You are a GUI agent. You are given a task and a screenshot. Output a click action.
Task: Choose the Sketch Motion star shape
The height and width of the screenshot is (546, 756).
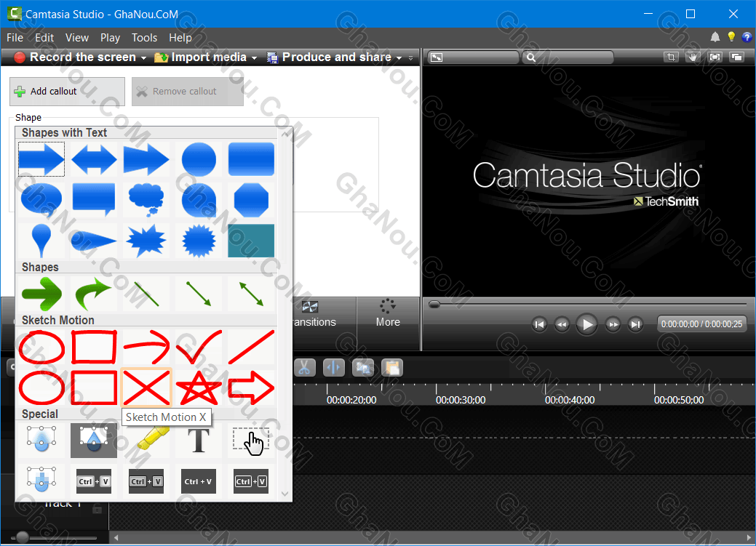tap(198, 388)
